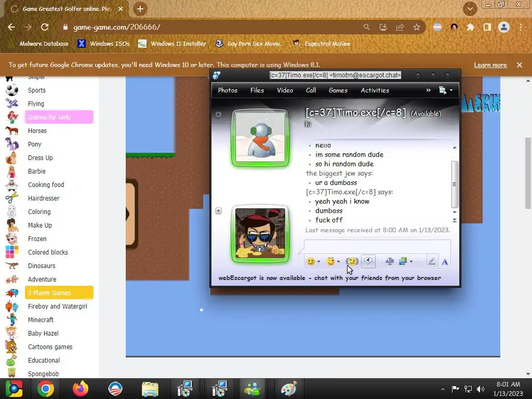This screenshot has width=532, height=399.
Task: Open Games in chat menu
Action: click(338, 90)
